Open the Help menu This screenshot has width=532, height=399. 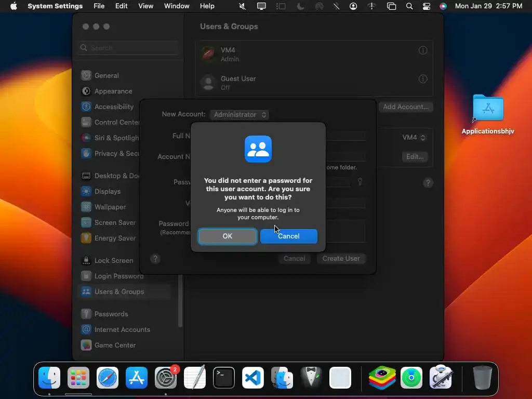coord(207,6)
